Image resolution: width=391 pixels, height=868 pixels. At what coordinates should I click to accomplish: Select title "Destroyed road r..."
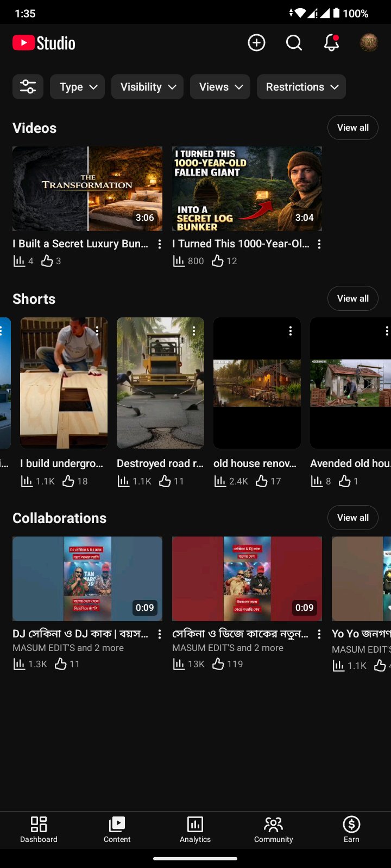[160, 463]
